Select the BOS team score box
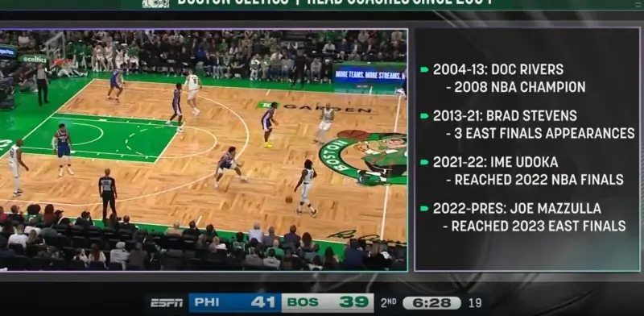 pos(328,303)
